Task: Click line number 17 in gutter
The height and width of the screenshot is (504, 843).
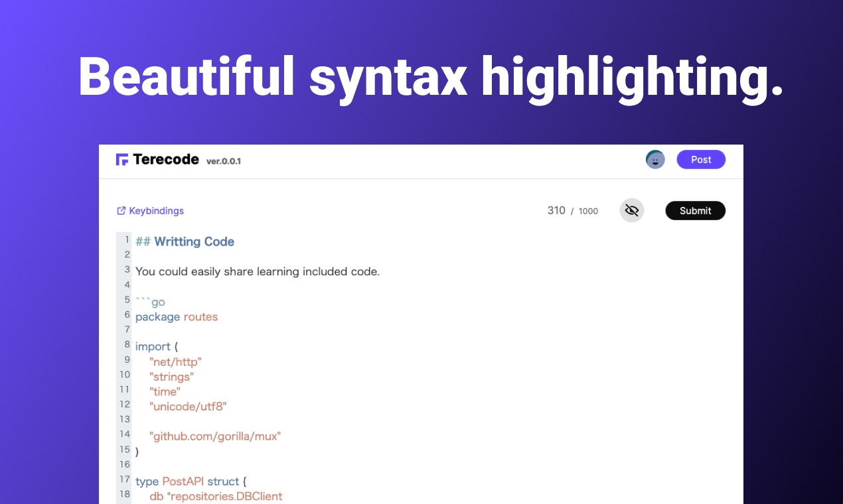Action: (x=125, y=479)
